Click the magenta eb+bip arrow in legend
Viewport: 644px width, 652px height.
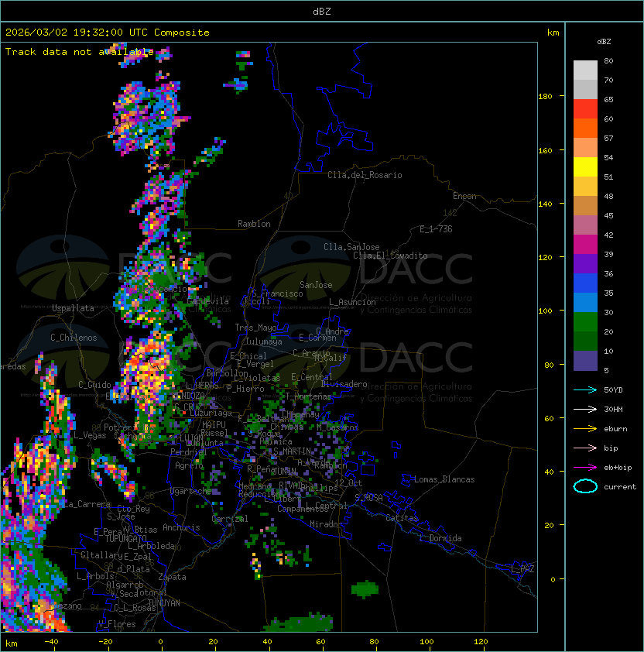tap(585, 468)
